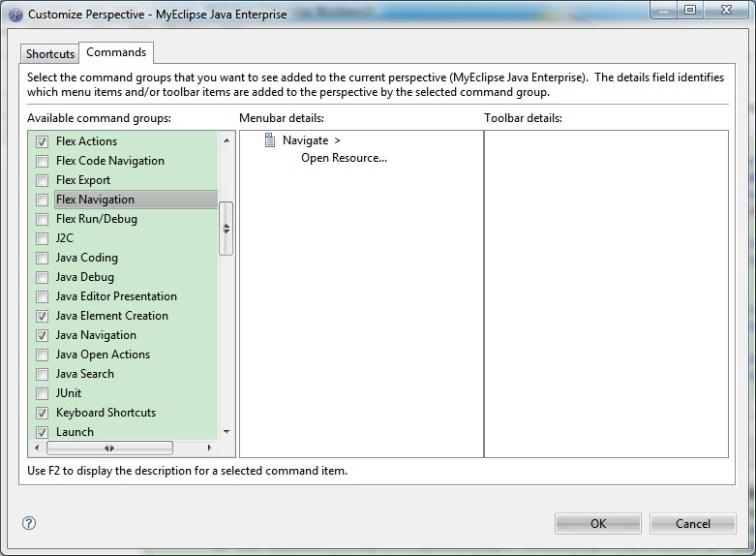Viewport: 756px width, 556px height.
Task: Select the Navigate > menubar entry
Action: (x=312, y=140)
